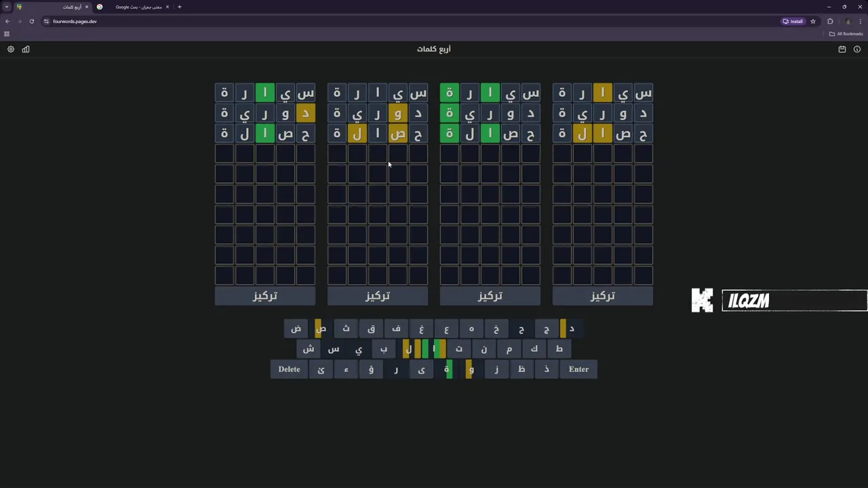The width and height of the screenshot is (868, 488).
Task: Select the ن letter key
Action: point(484,349)
